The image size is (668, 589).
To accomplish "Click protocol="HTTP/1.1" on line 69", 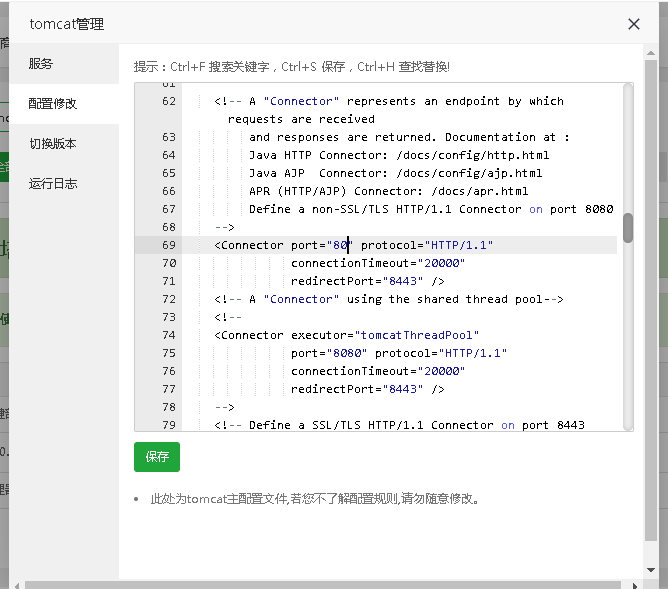I will (427, 245).
